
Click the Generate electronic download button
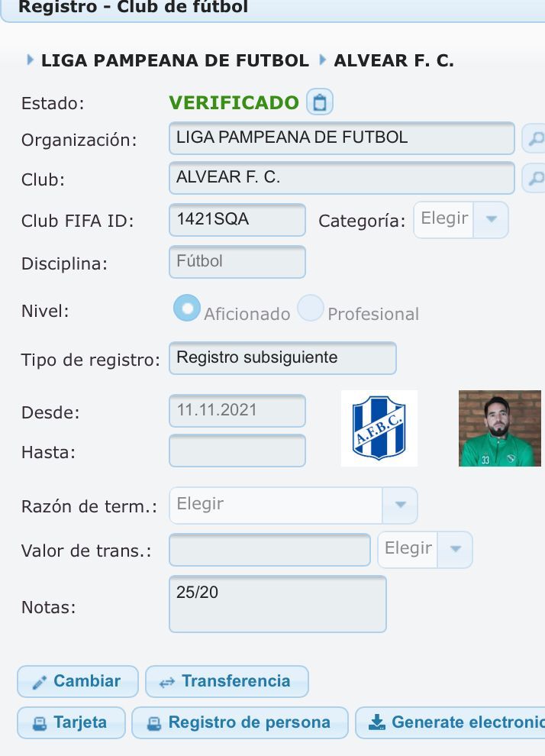point(450,722)
